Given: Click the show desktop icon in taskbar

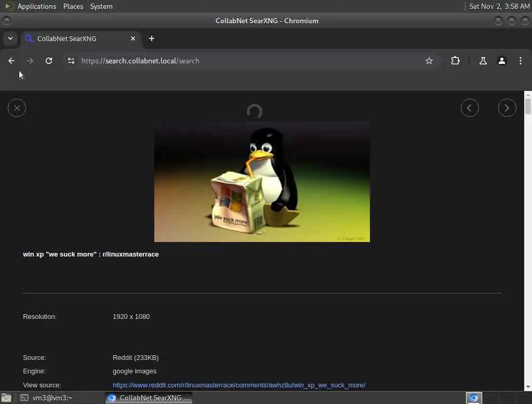Looking at the screenshot, I should pyautogui.click(x=6, y=398).
